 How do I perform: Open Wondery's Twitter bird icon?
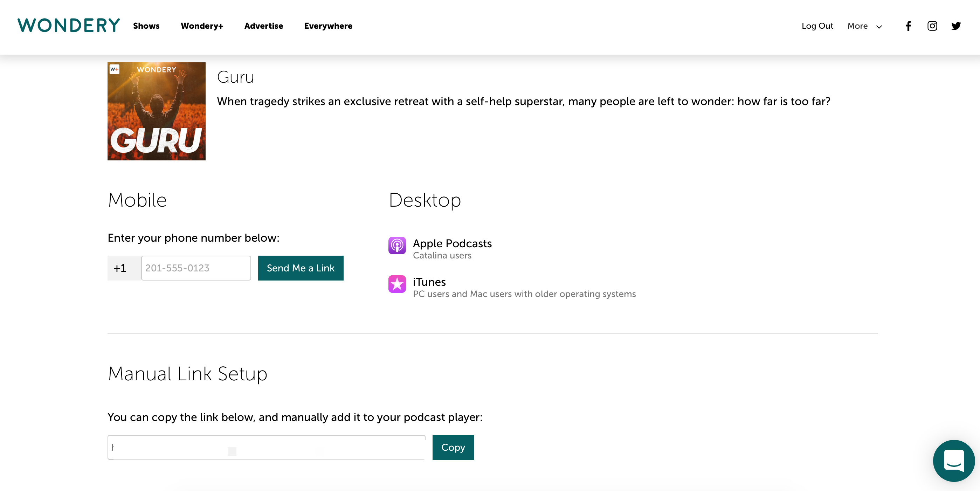pos(955,26)
